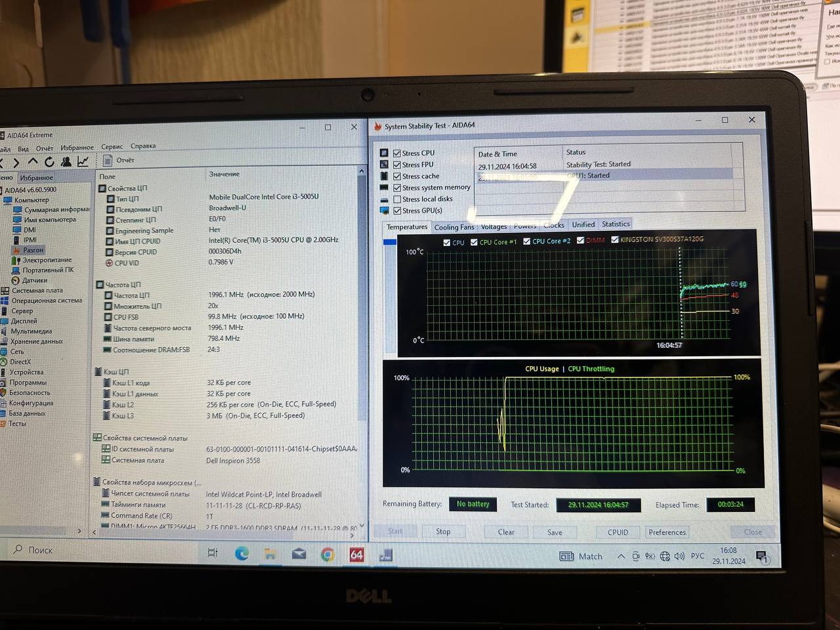Click the Up arrow in AIDA64 toolbar
The width and height of the screenshot is (840, 630).
[x=33, y=161]
